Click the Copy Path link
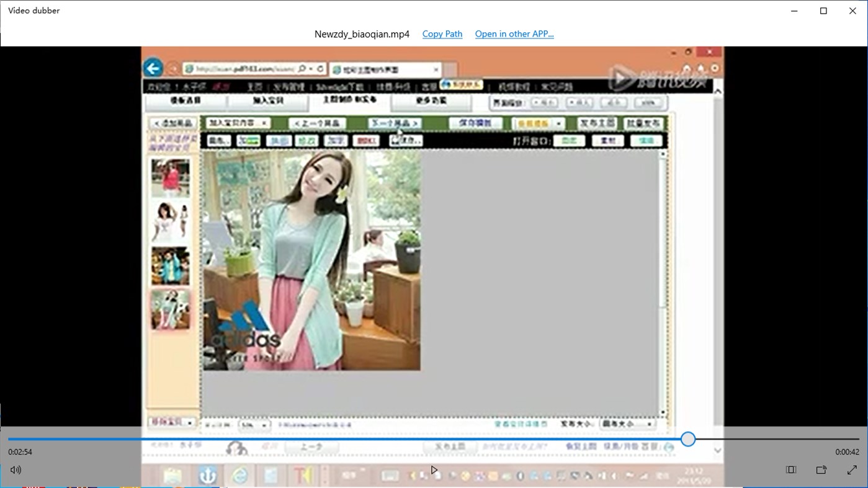This screenshot has width=868, height=488. (442, 33)
